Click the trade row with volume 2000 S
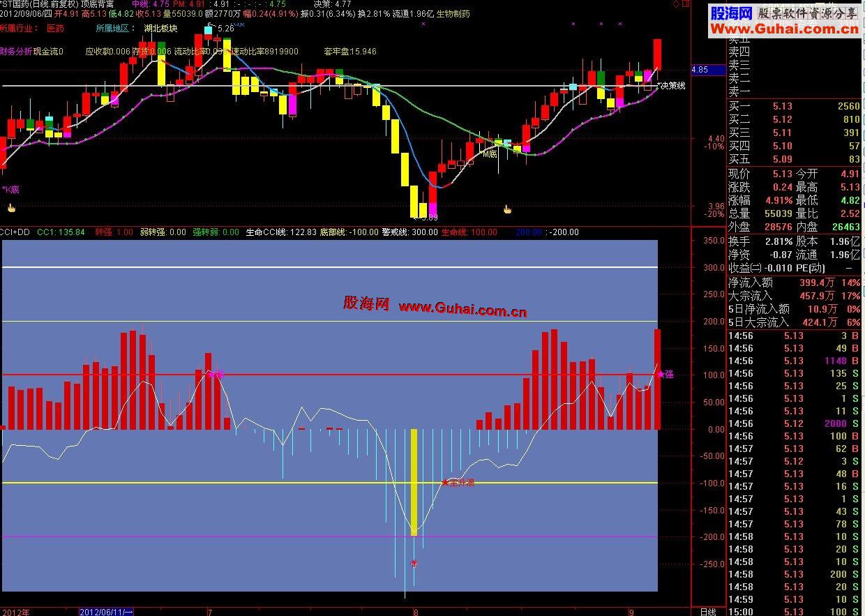The height and width of the screenshot is (616, 865). point(794,423)
